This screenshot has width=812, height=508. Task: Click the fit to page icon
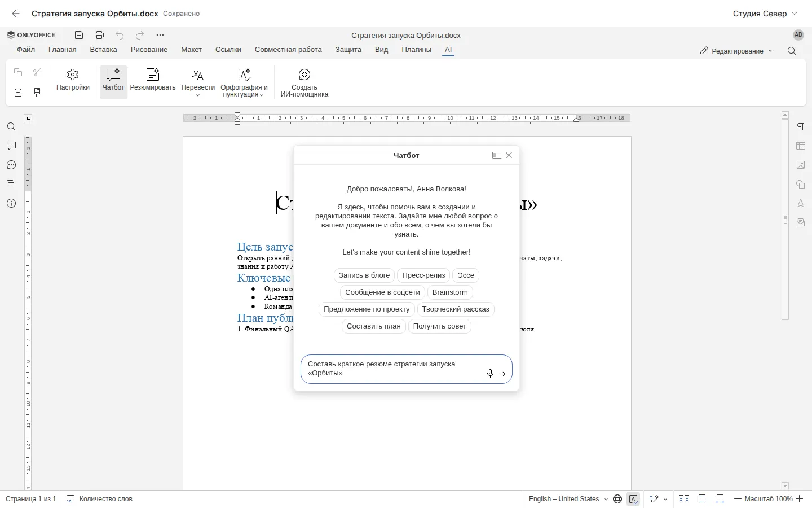pyautogui.click(x=702, y=499)
